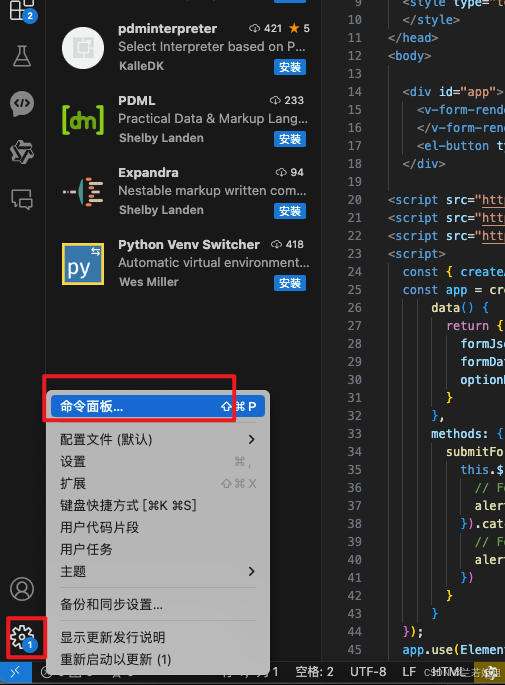Click the <div id="app"> tag on line 14

(x=453, y=92)
